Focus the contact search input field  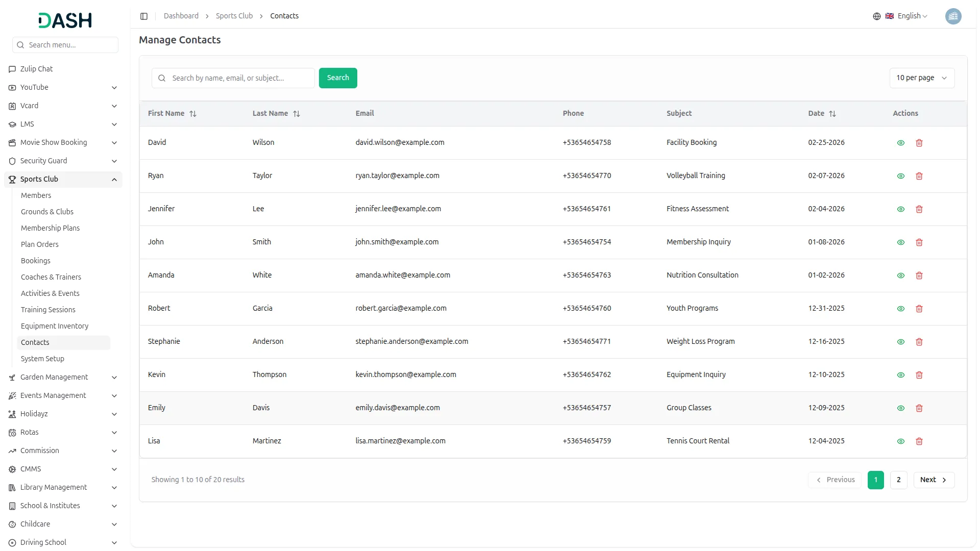tap(240, 78)
